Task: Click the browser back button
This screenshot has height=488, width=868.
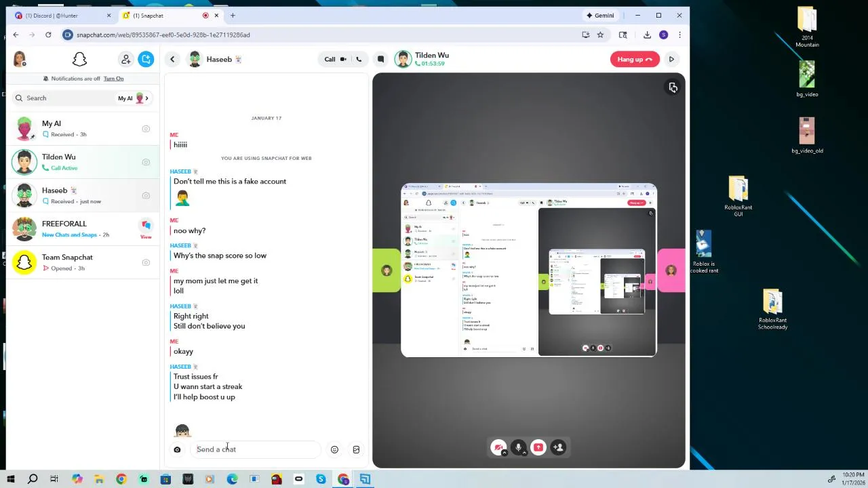Action: point(16,35)
